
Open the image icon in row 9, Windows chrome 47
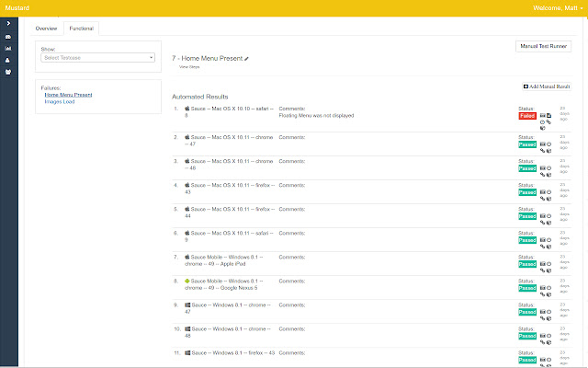pyautogui.click(x=543, y=312)
